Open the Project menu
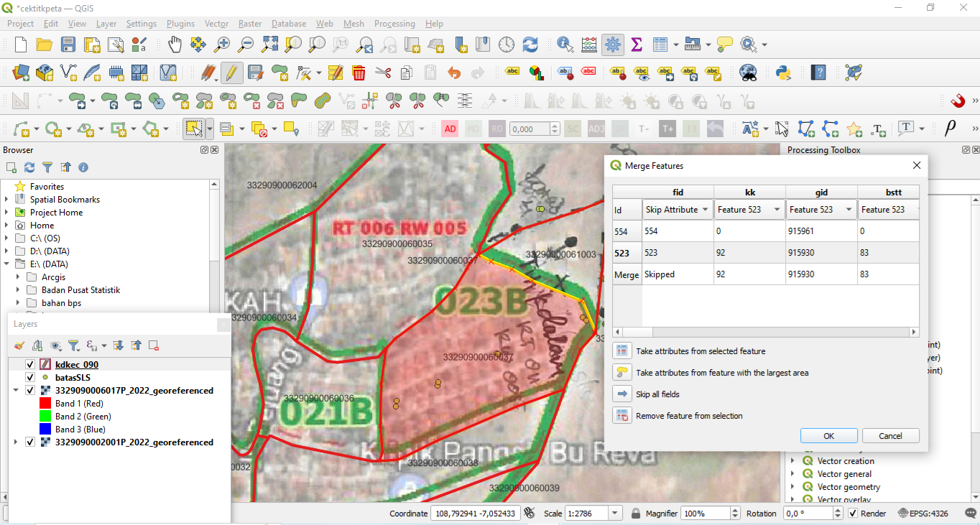Screen dimensions: 980x525 [20, 24]
